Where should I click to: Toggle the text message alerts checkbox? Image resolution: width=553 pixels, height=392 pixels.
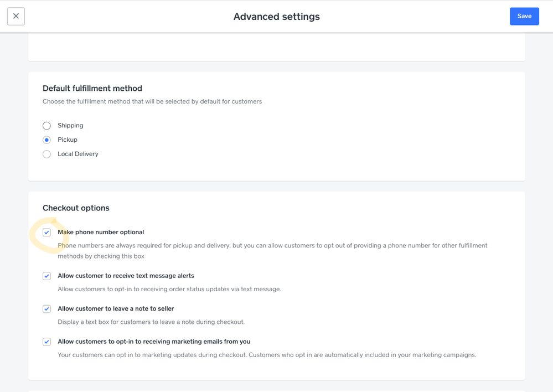[46, 276]
